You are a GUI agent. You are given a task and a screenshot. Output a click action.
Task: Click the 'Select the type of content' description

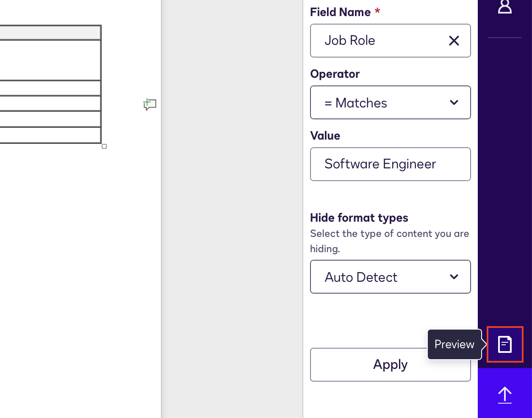[389, 241]
